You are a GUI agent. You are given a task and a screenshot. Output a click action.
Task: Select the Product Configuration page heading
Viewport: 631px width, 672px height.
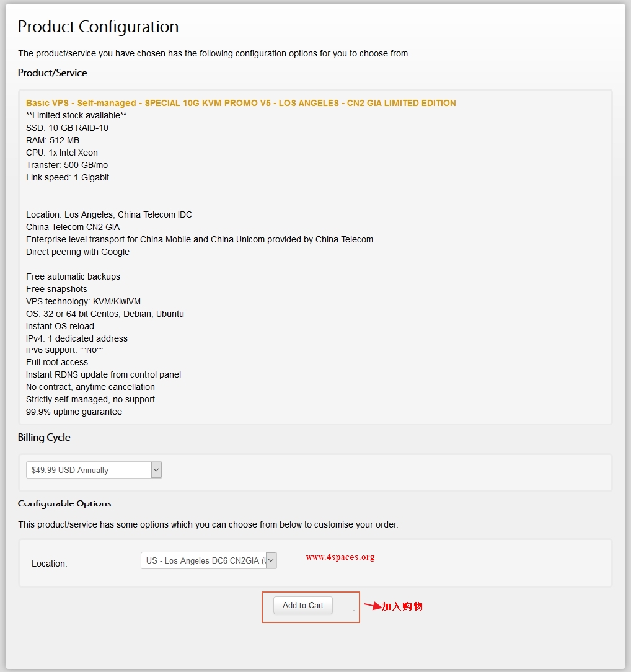(98, 27)
